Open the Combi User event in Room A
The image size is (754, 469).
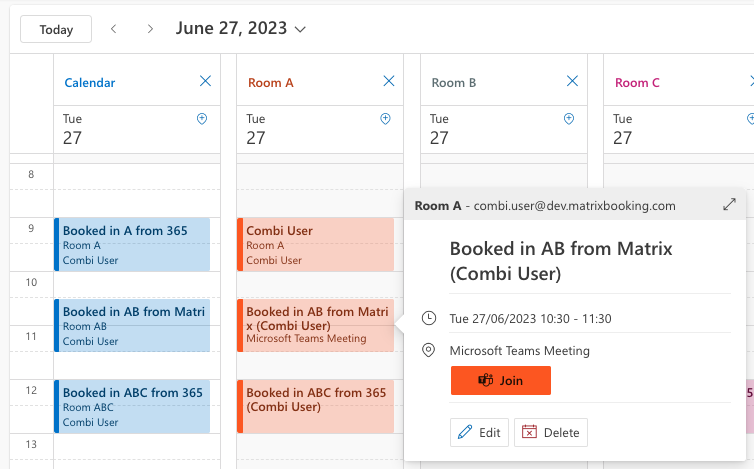click(x=315, y=244)
